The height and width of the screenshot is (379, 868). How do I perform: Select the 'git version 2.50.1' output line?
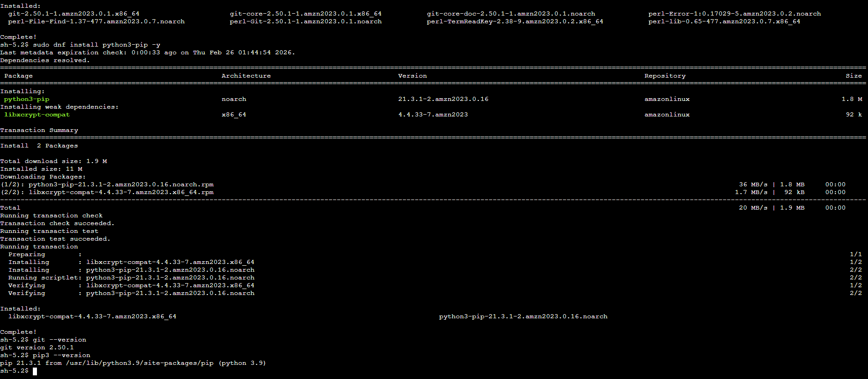[x=37, y=347]
